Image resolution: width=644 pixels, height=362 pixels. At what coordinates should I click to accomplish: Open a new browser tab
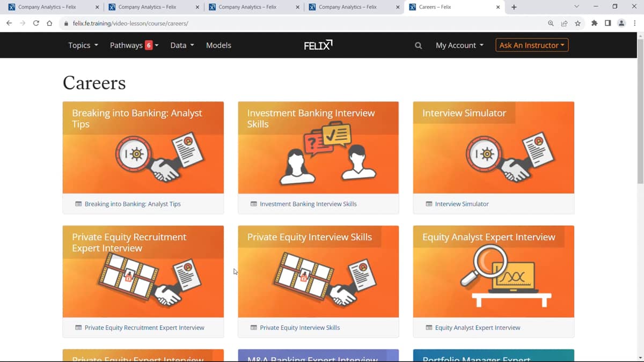pyautogui.click(x=514, y=7)
